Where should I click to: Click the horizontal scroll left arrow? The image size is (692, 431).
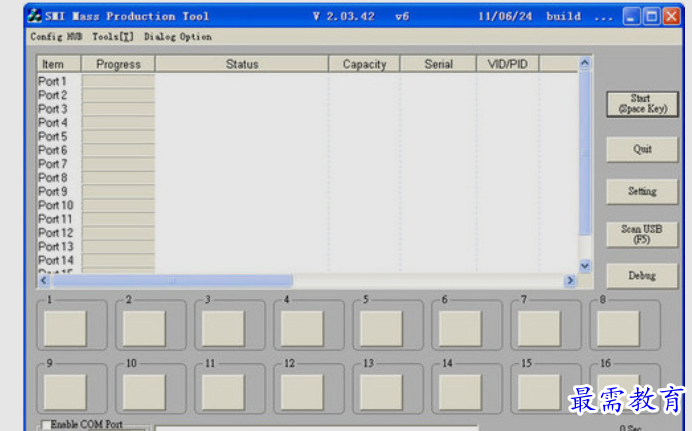click(43, 281)
